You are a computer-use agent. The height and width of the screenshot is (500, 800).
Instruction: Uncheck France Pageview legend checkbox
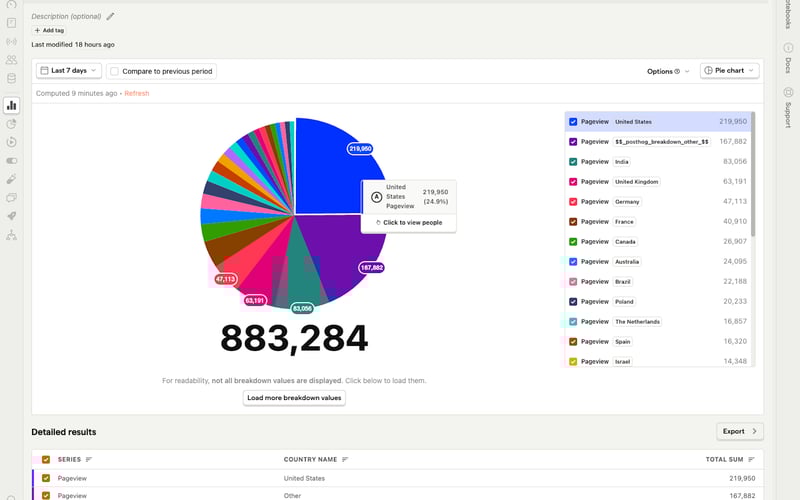click(573, 221)
